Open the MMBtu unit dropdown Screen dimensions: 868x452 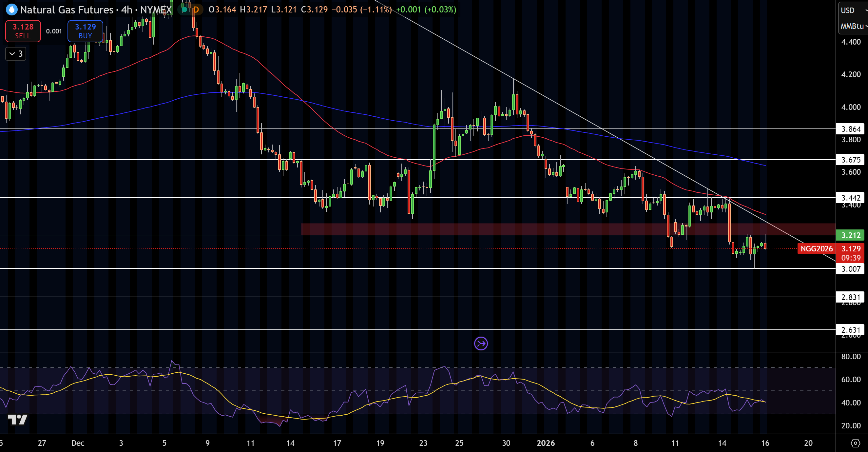tap(853, 26)
